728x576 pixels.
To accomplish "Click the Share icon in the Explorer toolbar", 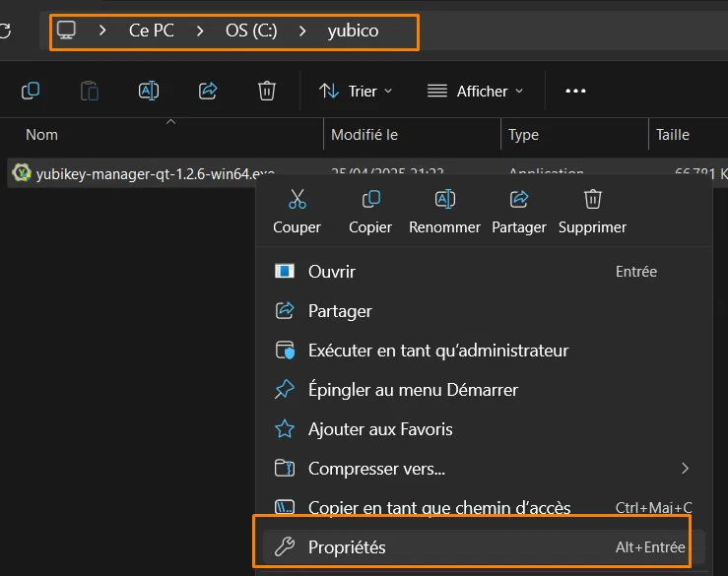I will pyautogui.click(x=208, y=91).
